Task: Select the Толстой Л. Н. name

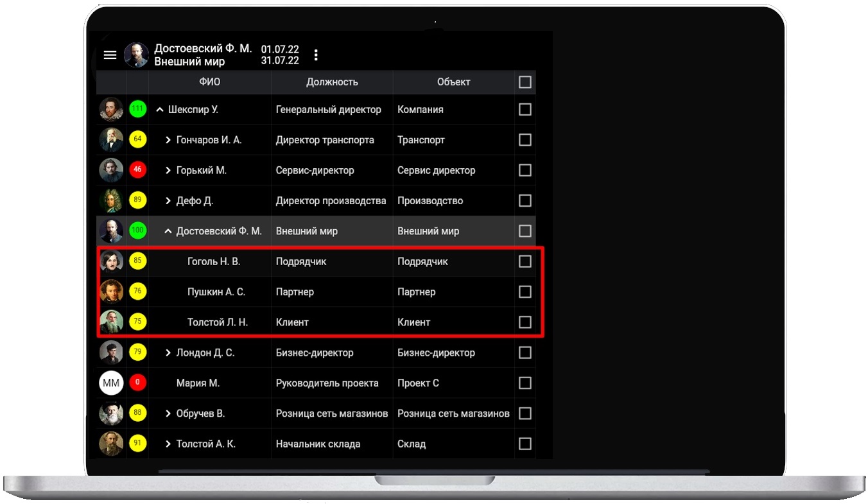Action: pyautogui.click(x=217, y=322)
